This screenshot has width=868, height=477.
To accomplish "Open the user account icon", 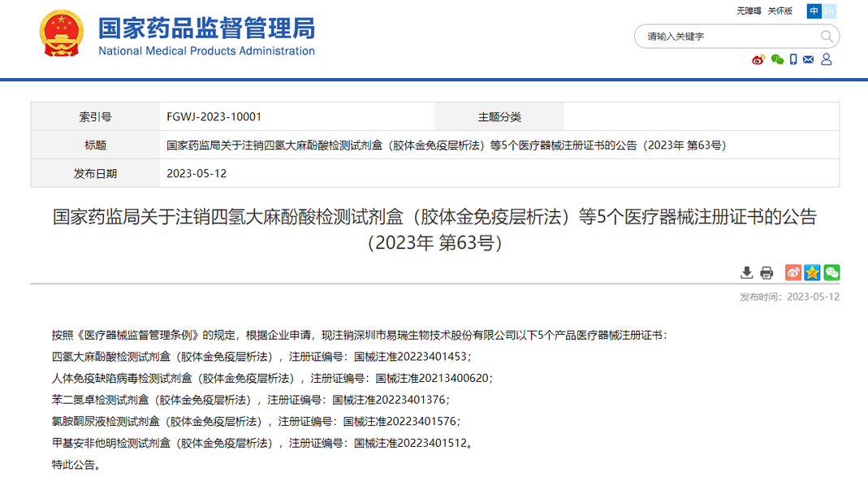I will coord(827,59).
